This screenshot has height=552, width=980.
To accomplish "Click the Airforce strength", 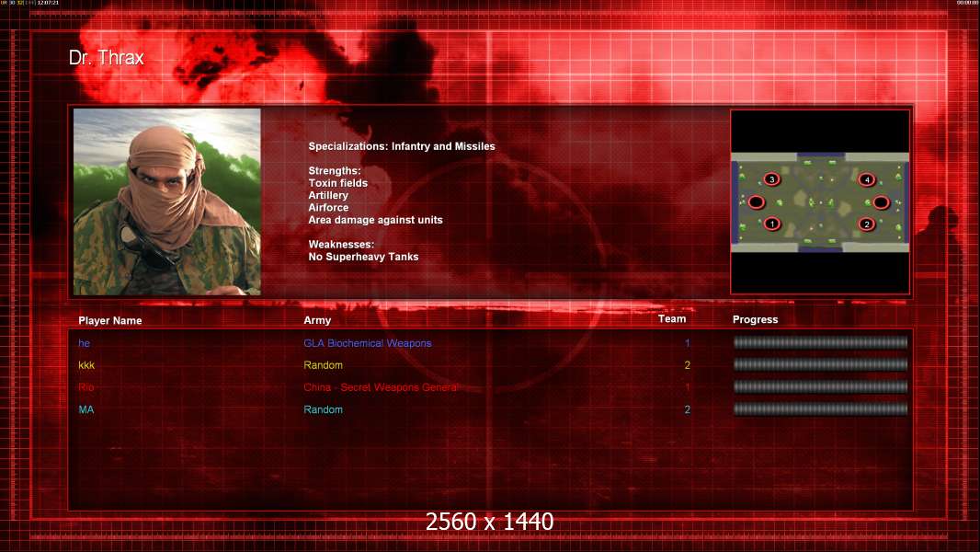I will pos(328,208).
